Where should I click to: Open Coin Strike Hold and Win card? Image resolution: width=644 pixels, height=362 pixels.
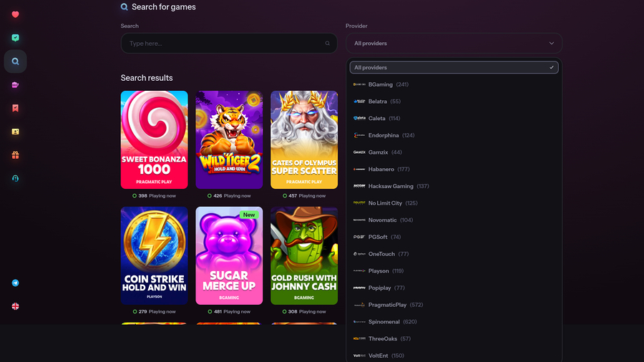coord(154,255)
